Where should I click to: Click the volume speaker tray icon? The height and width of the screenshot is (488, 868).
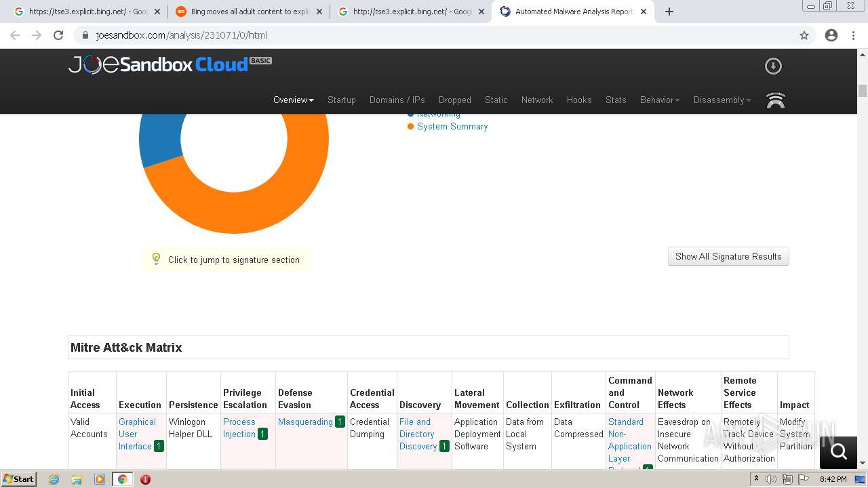coord(771,479)
